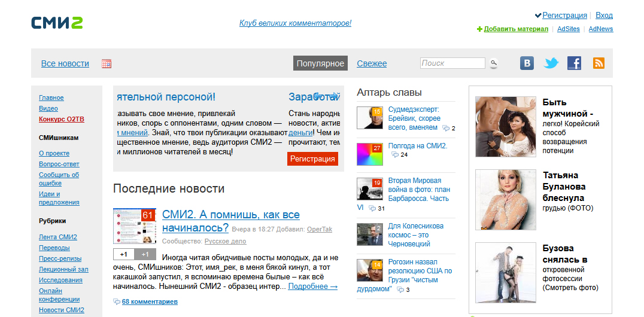Open Для Колесникова космос article

pos(415,235)
